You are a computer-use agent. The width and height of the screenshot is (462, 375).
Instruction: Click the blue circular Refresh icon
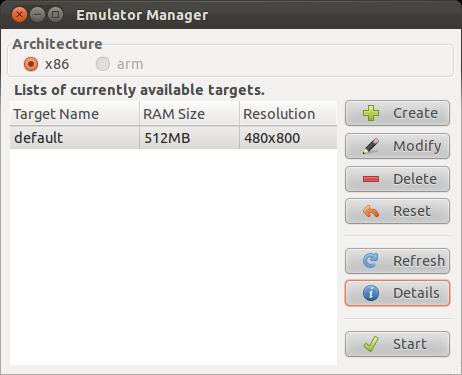tap(371, 261)
